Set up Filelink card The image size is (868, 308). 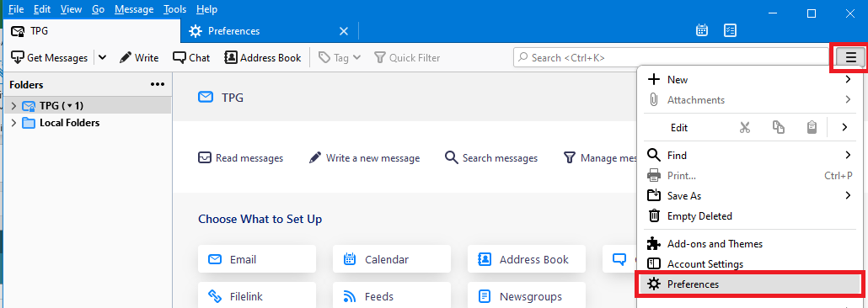[257, 296]
